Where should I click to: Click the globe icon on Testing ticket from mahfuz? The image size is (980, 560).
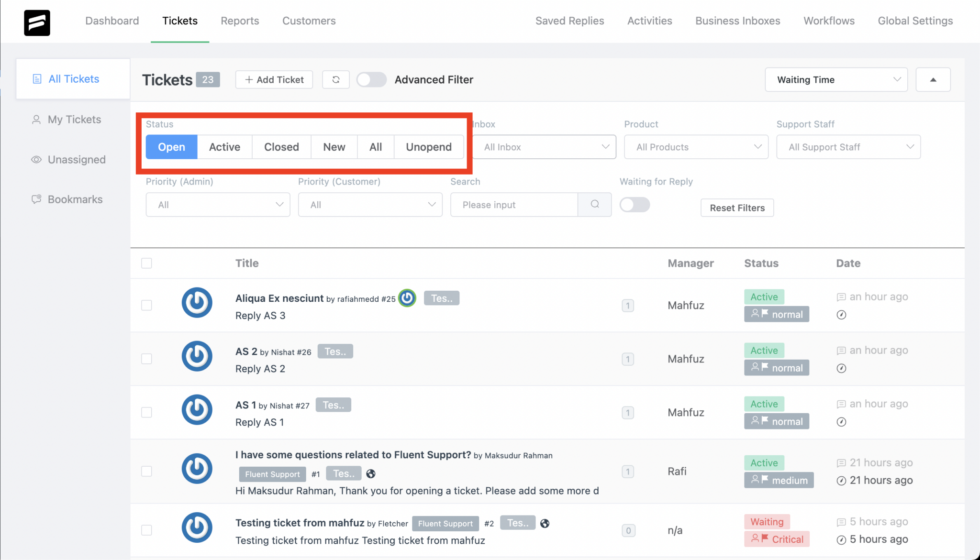545,523
